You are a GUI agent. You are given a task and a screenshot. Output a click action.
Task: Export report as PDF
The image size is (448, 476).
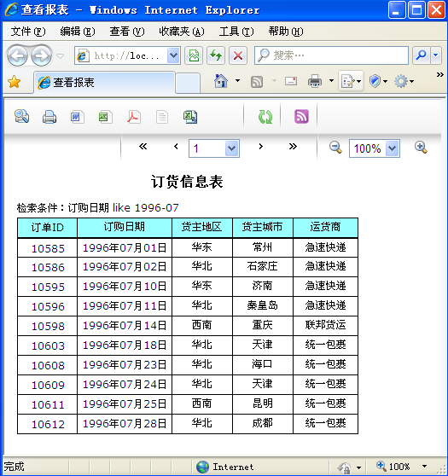pos(134,117)
